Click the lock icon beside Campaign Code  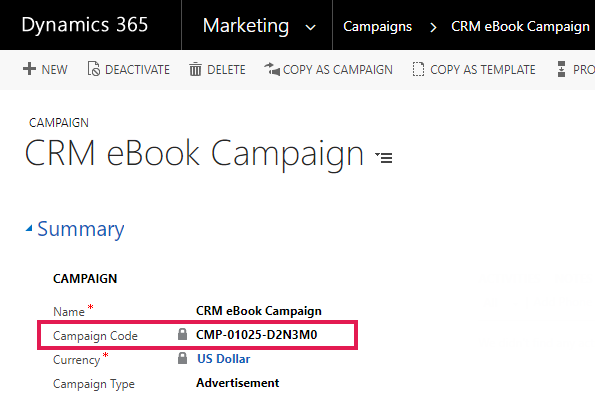(183, 334)
